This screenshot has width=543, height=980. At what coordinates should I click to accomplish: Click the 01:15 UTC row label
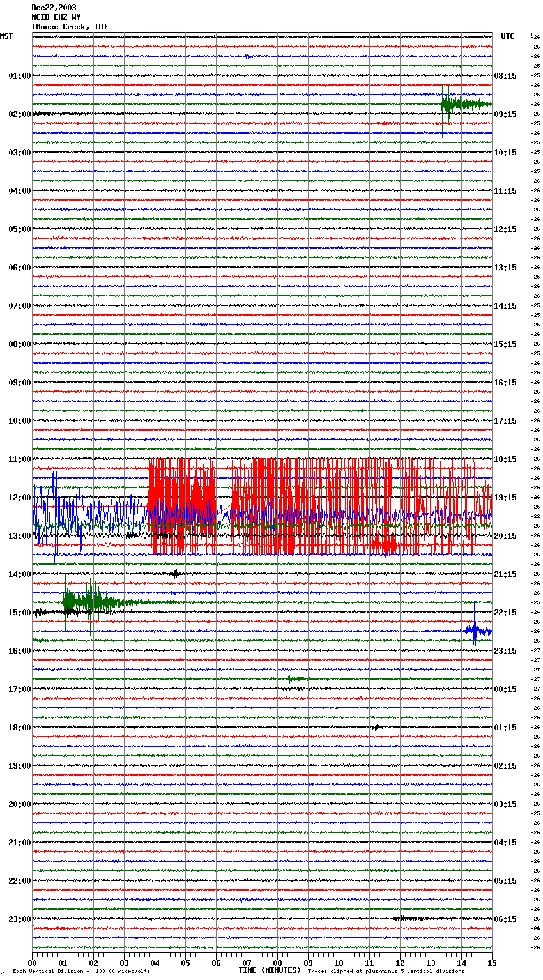[x=505, y=728]
